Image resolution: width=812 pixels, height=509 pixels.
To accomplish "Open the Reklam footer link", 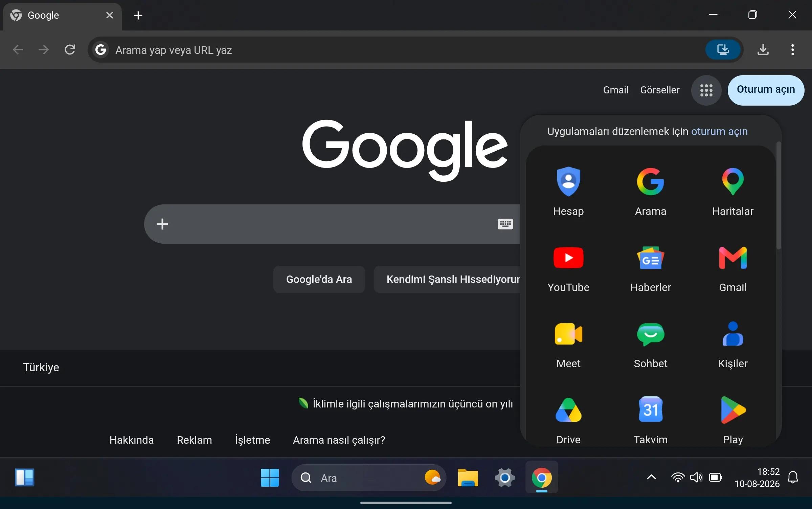I will 195,440.
